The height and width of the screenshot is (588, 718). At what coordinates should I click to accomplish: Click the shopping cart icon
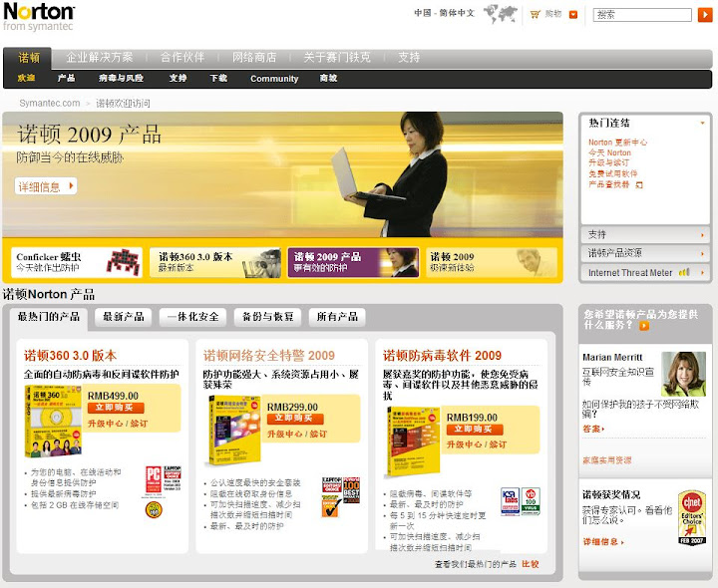[535, 14]
